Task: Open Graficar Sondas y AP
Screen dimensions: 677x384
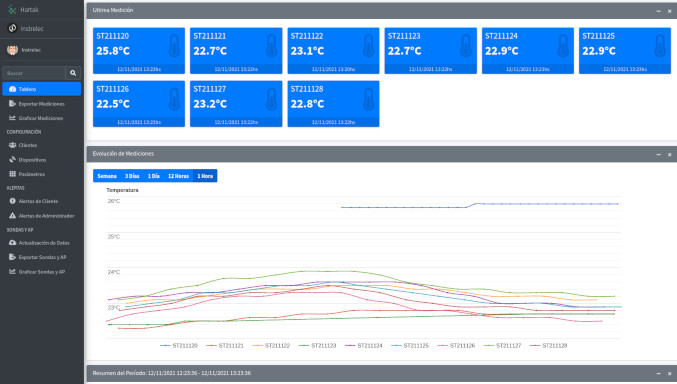Action: pyautogui.click(x=41, y=272)
